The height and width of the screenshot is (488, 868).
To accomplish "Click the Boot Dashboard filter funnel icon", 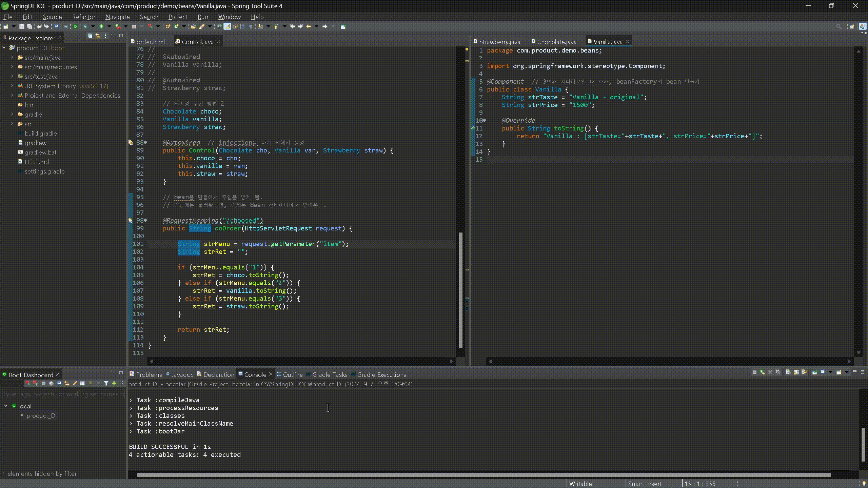I will tap(106, 383).
